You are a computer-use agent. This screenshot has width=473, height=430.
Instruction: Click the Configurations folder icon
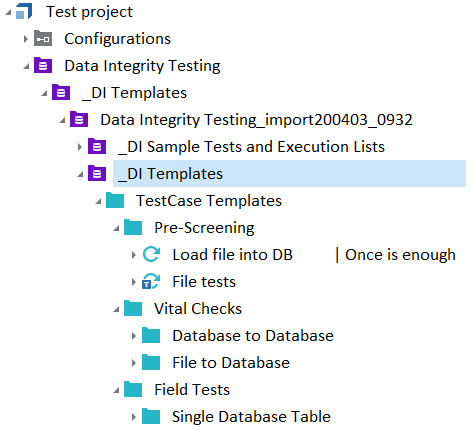point(43,38)
